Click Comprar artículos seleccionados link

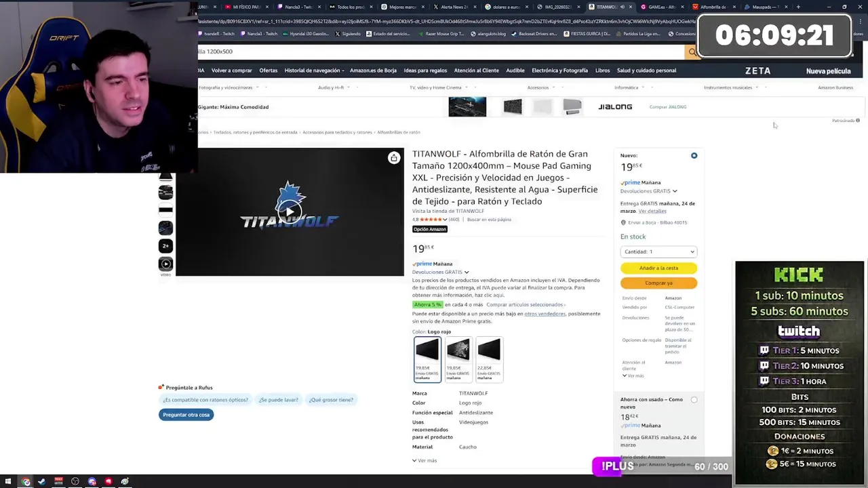tap(526, 305)
